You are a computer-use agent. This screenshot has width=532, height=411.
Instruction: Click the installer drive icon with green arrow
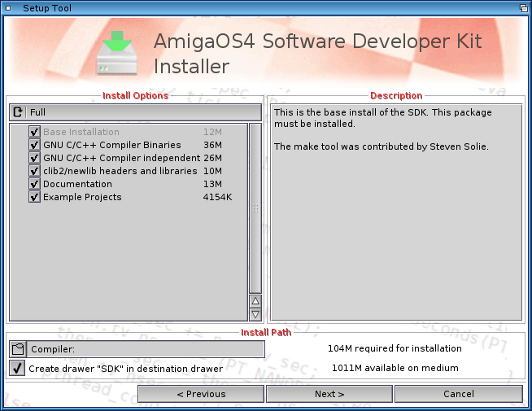coord(117,53)
